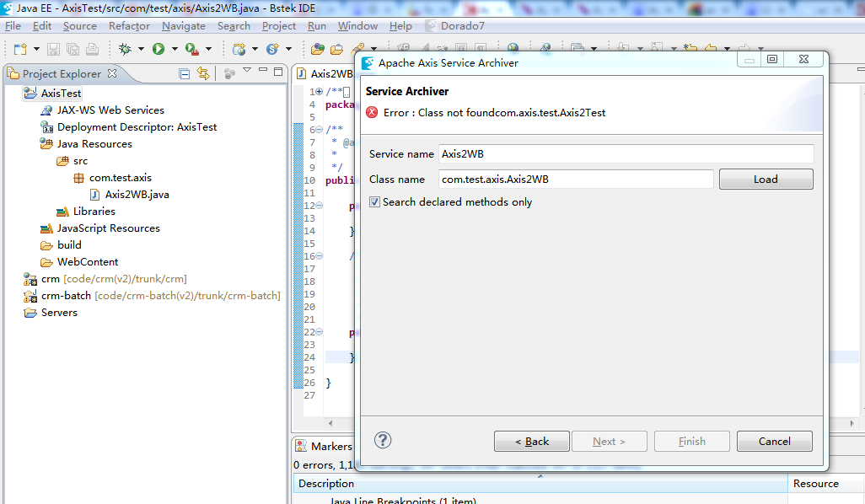Viewport: 865px width, 504px height.
Task: Click the Run External Tools icon
Action: tap(191, 49)
